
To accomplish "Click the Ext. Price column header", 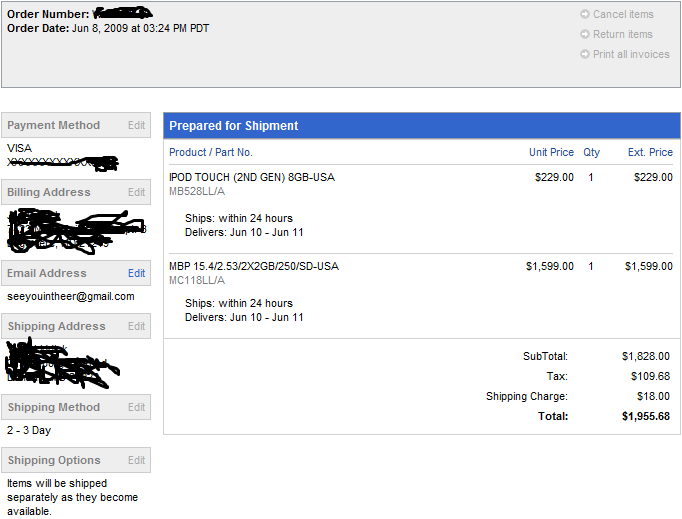I will tap(650, 152).
